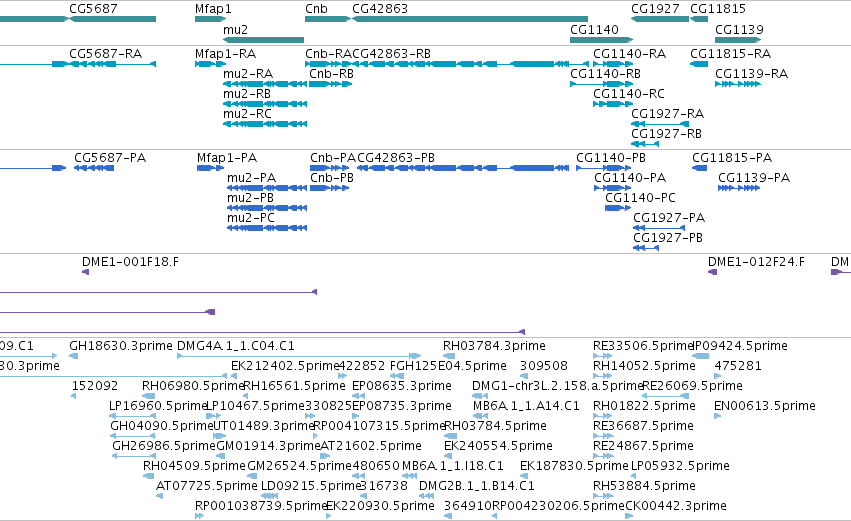Image resolution: width=851 pixels, height=521 pixels.
Task: Open the CG1927-PB protein label
Action: [x=668, y=238]
